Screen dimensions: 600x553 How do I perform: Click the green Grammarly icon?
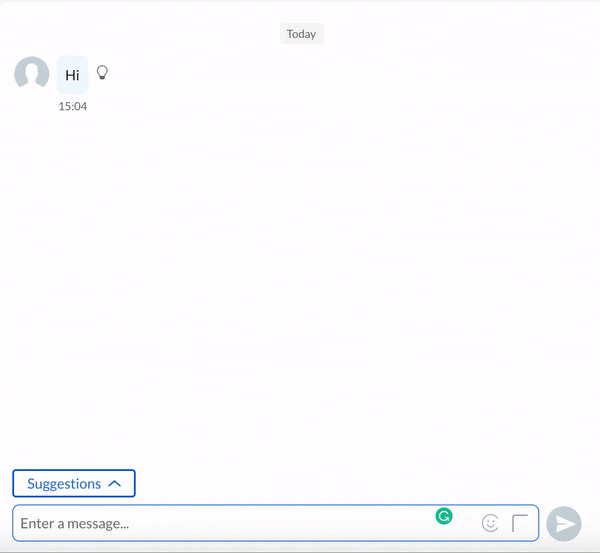pos(444,516)
